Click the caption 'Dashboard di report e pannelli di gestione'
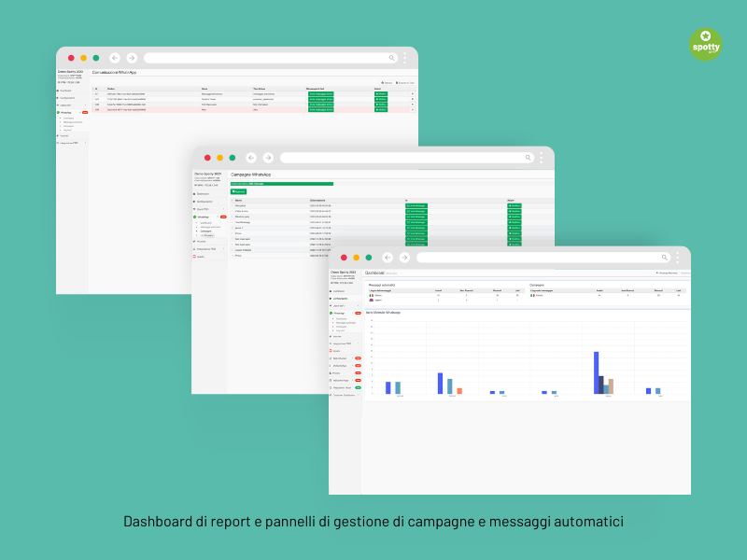This screenshot has height=560, width=747. pyautogui.click(x=255, y=522)
